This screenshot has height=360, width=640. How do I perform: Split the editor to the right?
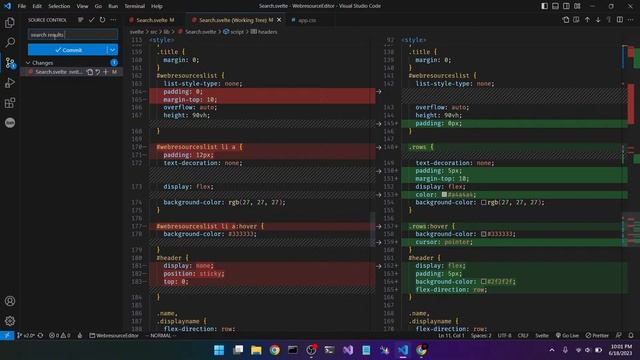click(620, 20)
